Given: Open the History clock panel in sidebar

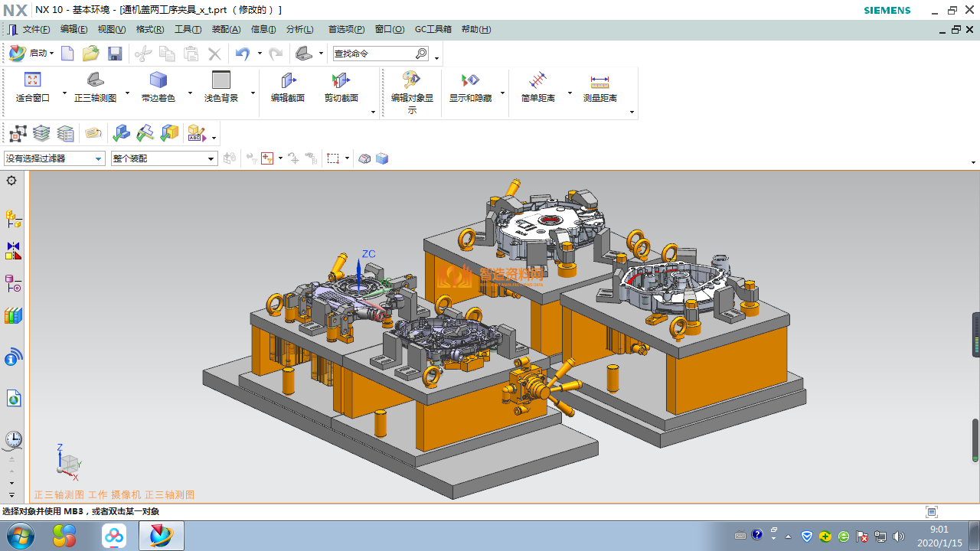Looking at the screenshot, I should 13,439.
